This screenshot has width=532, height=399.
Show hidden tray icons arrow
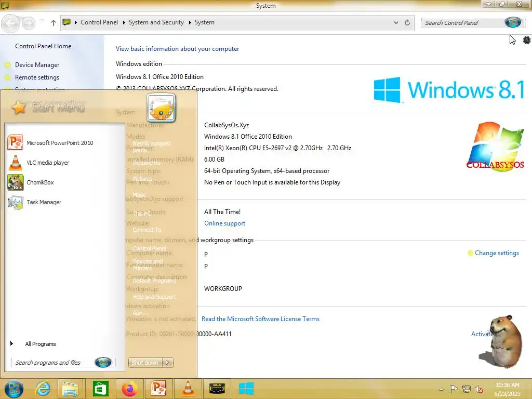click(x=441, y=389)
